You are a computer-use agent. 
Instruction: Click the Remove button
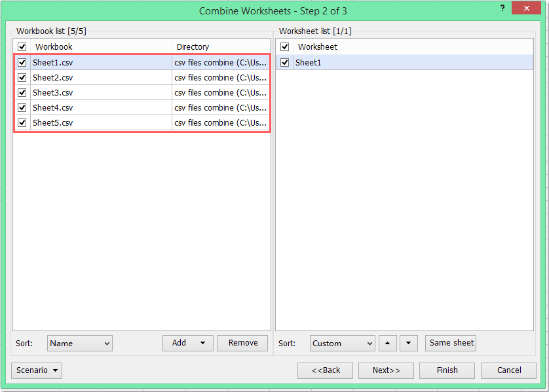click(x=242, y=343)
